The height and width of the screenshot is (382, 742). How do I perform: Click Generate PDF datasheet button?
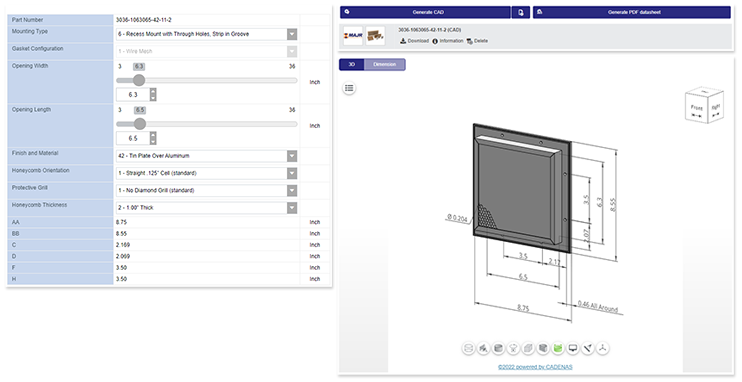632,12
